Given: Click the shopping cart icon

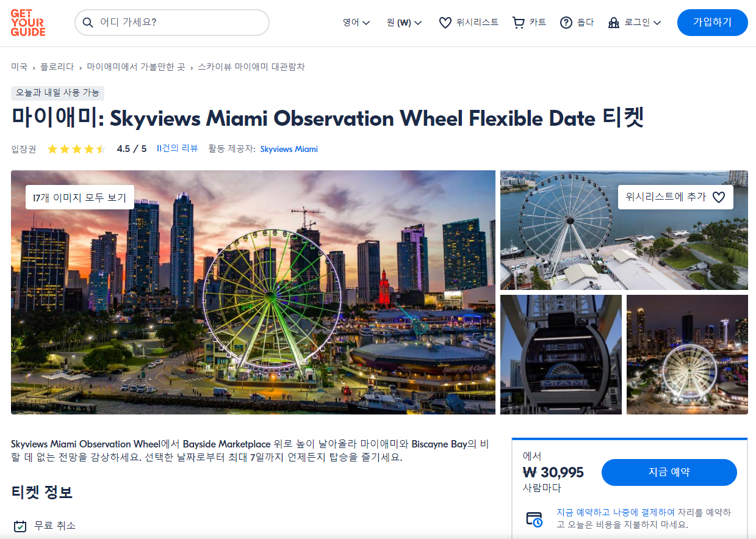Looking at the screenshot, I should [519, 23].
